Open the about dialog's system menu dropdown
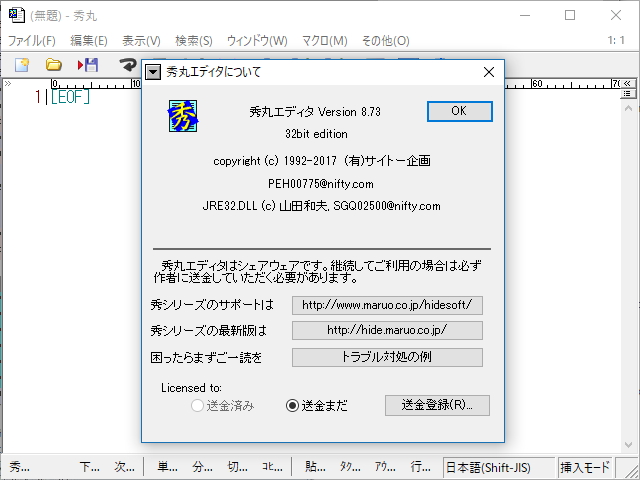The width and height of the screenshot is (640, 480). tap(153, 73)
